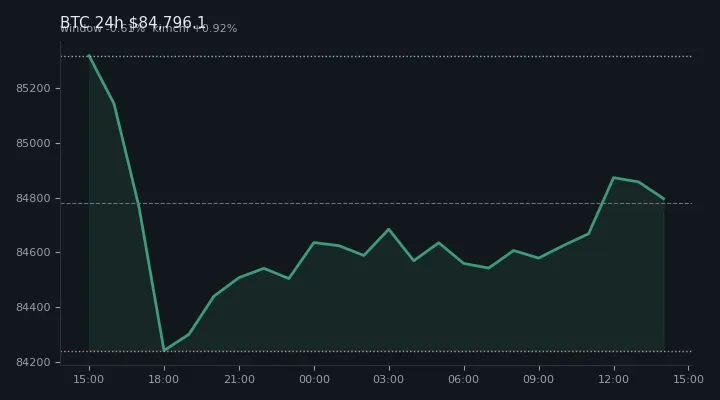Image resolution: width=720 pixels, height=400 pixels.
Task: Click the 84200 y-axis label
Action: coord(33,362)
